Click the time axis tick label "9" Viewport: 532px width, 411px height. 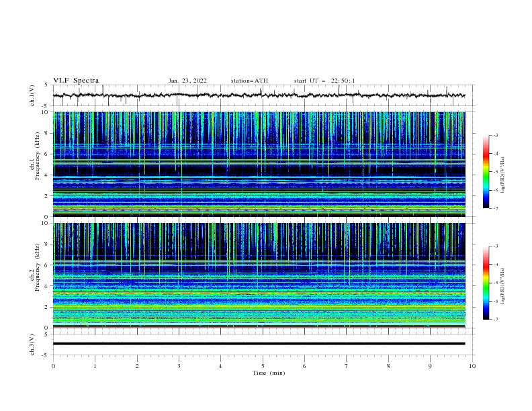[x=430, y=366]
